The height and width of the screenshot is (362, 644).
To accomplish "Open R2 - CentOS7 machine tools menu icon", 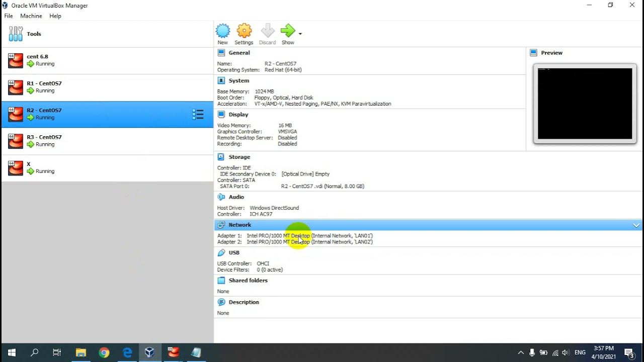I will point(198,115).
